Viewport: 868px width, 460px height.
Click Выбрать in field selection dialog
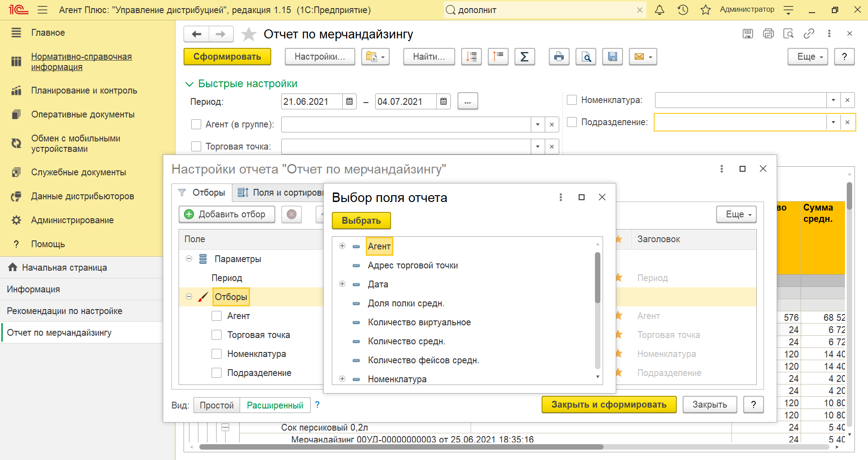click(361, 221)
